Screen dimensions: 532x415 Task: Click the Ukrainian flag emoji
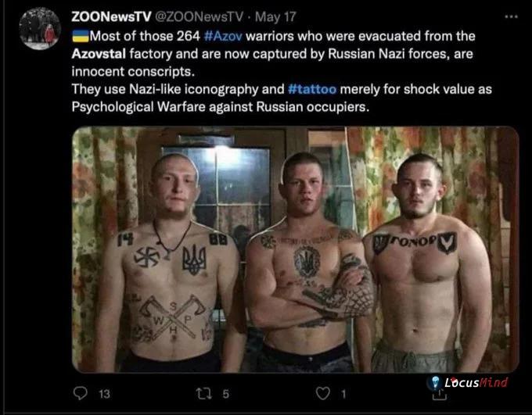81,36
